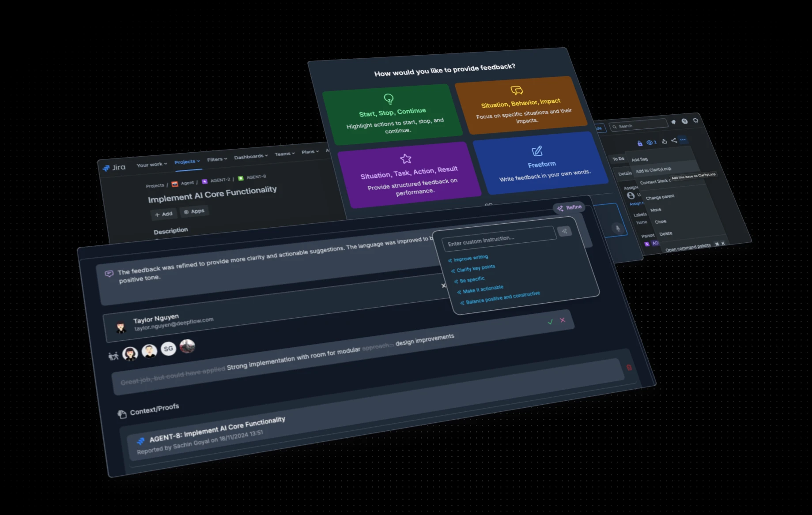This screenshot has width=812, height=515.
Task: Select the first female avatar in row
Action: click(130, 353)
